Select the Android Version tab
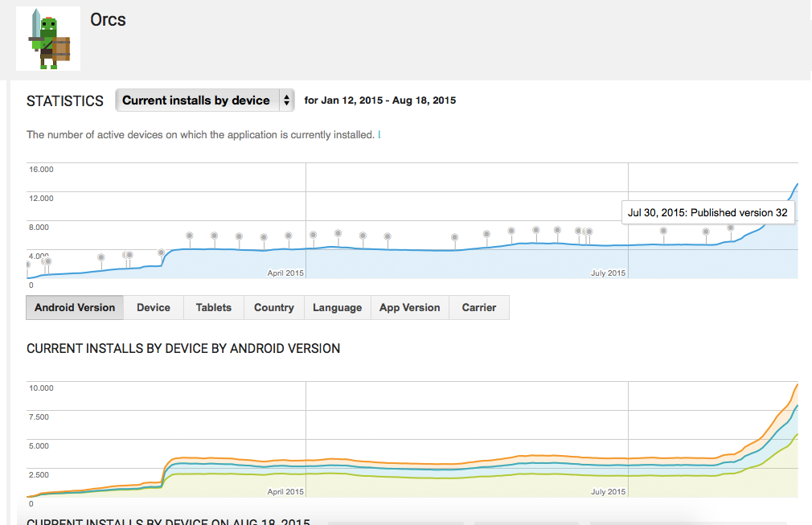Viewport: 812px width, 525px height. tap(75, 307)
